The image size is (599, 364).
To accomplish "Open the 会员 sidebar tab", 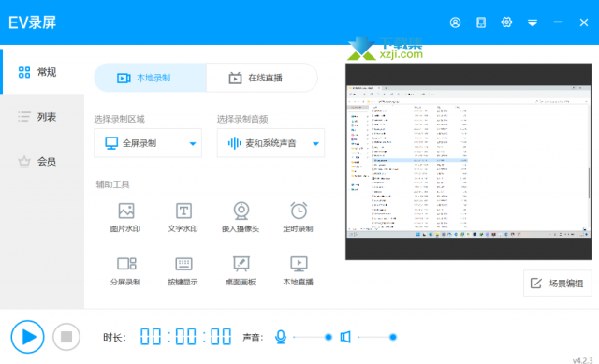I will (x=42, y=162).
